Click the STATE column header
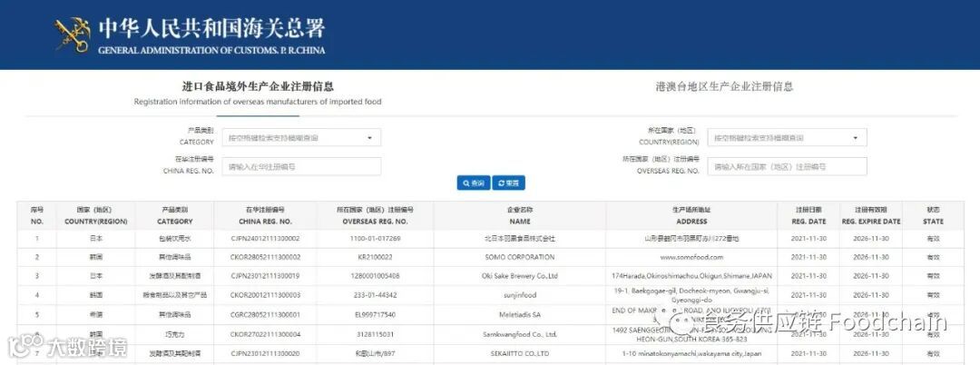This screenshot has height=365, width=980. pos(933,215)
